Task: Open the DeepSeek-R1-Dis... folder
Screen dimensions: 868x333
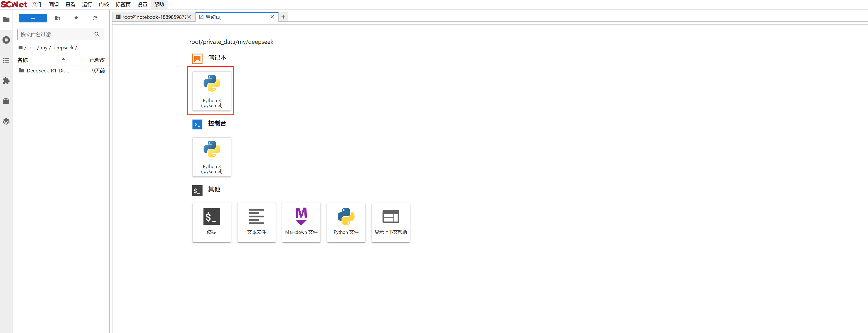Action: pos(48,71)
